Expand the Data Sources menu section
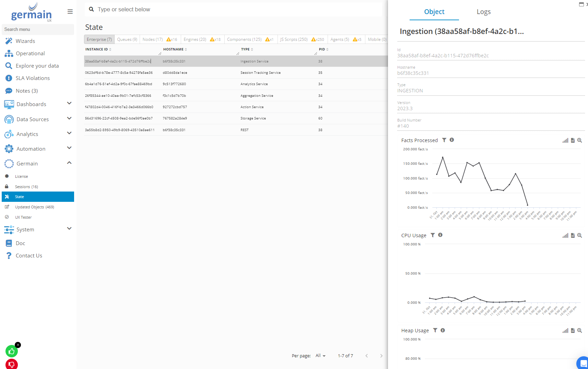The height and width of the screenshot is (369, 588). [x=69, y=119]
